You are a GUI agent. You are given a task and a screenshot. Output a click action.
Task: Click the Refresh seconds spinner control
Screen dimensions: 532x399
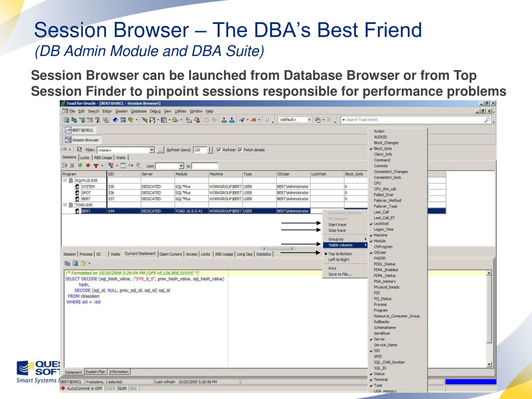tap(210, 150)
